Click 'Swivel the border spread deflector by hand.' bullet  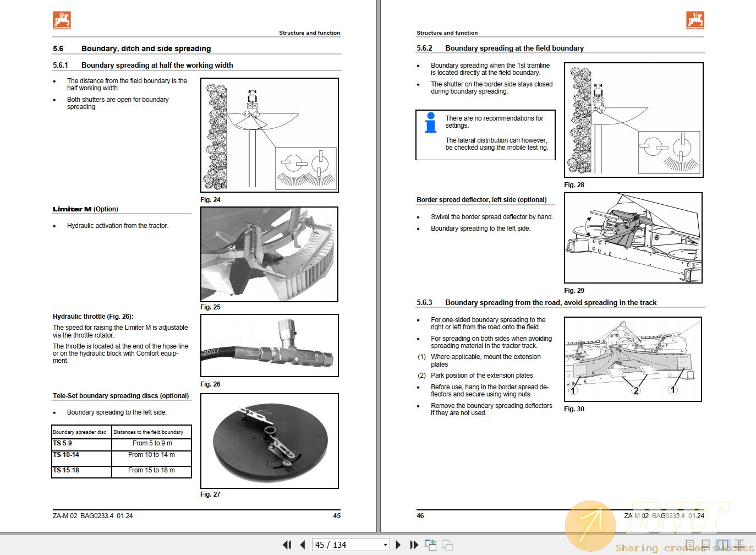coord(492,217)
